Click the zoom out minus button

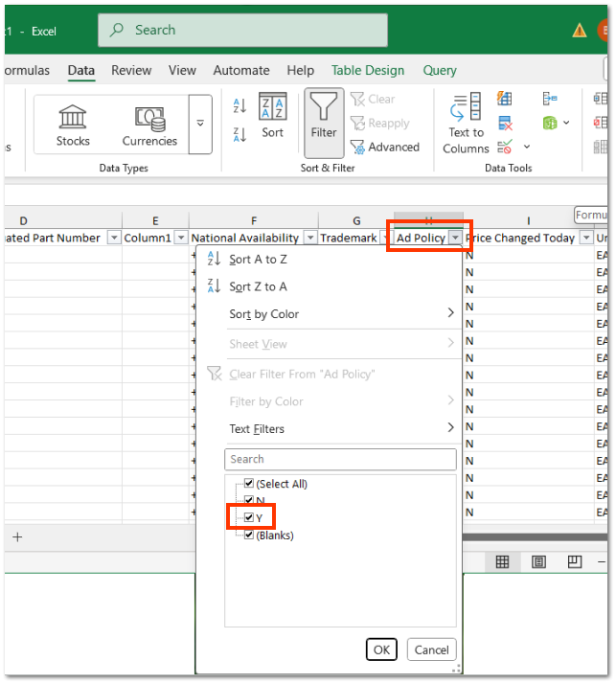coord(602,561)
